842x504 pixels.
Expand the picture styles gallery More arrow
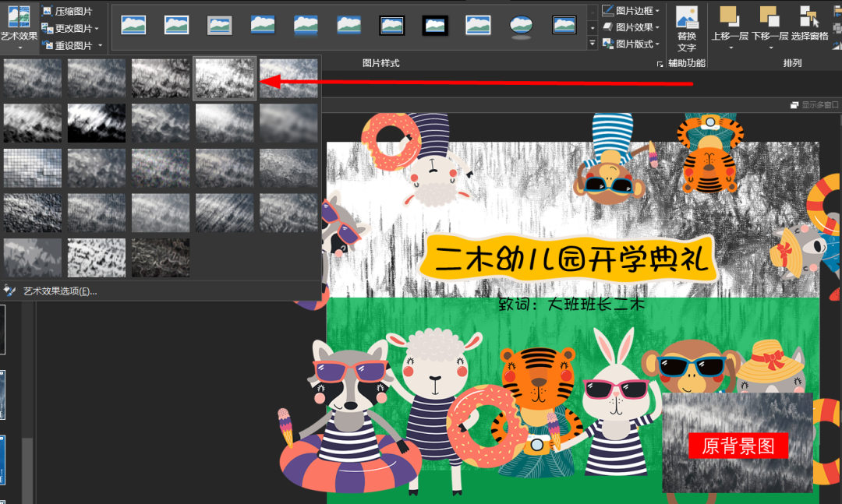pos(593,43)
